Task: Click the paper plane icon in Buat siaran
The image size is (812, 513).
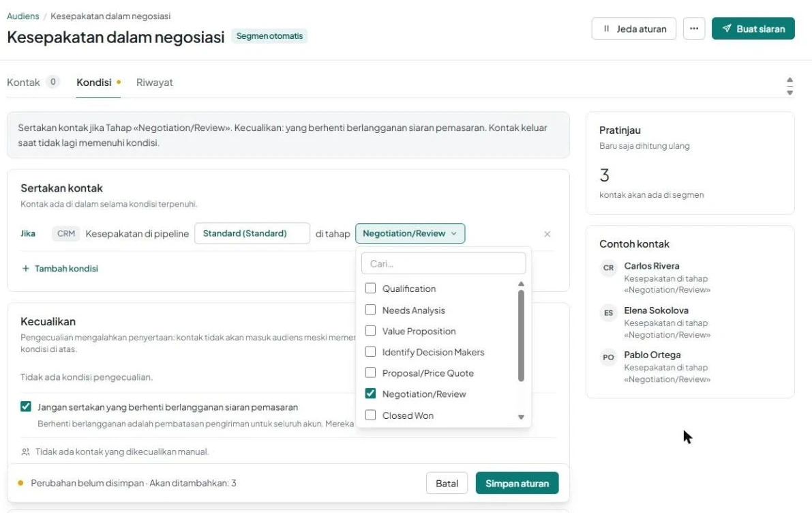Action: [727, 29]
